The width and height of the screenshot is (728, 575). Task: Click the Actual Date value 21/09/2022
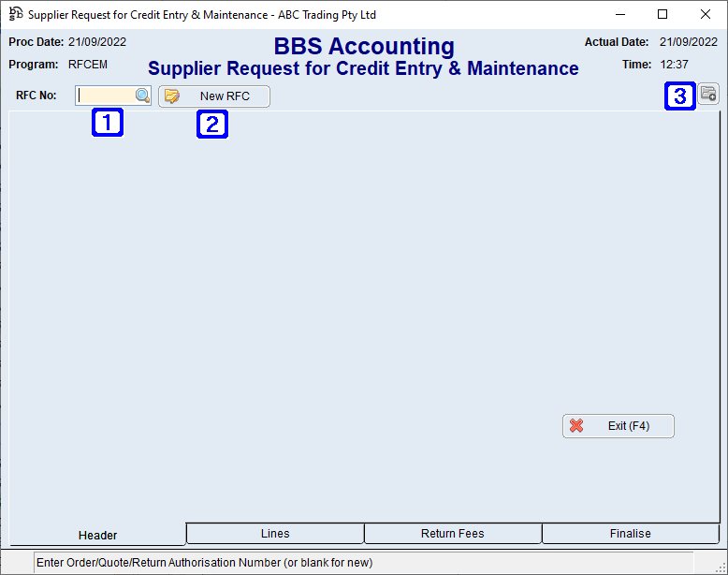pyautogui.click(x=689, y=42)
